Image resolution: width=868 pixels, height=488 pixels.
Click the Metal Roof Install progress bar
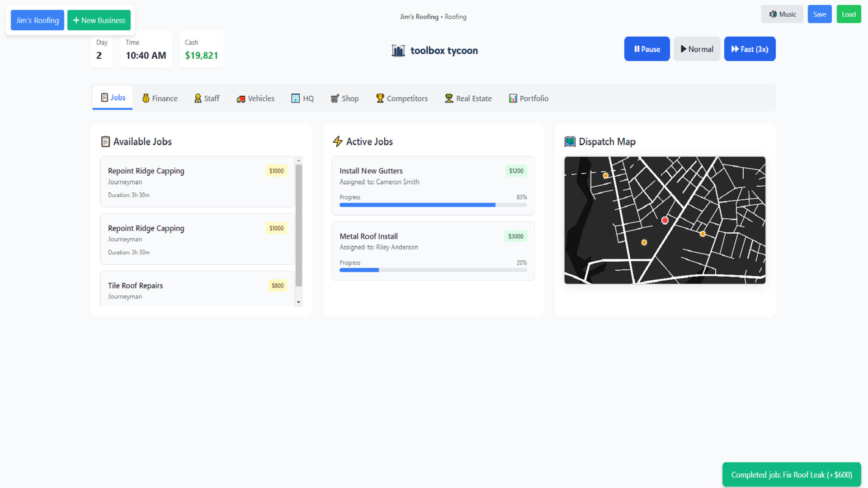(433, 270)
